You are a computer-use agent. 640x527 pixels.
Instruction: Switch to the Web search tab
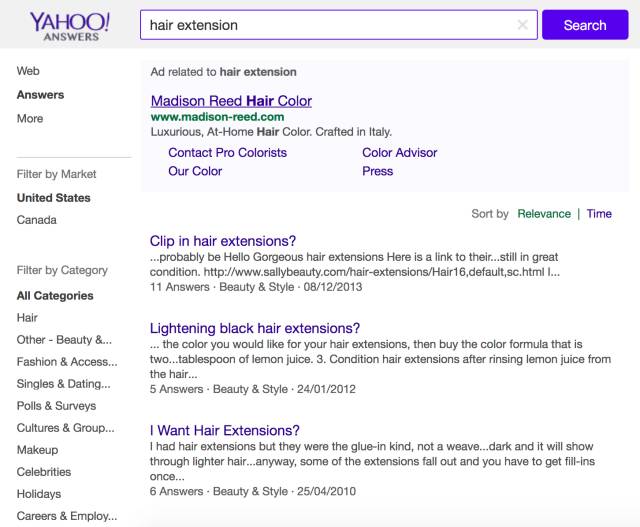pos(28,71)
